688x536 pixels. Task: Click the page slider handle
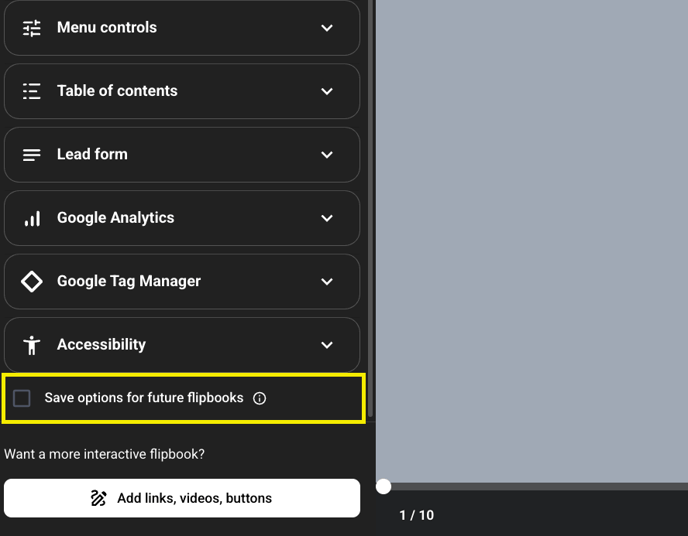click(383, 486)
